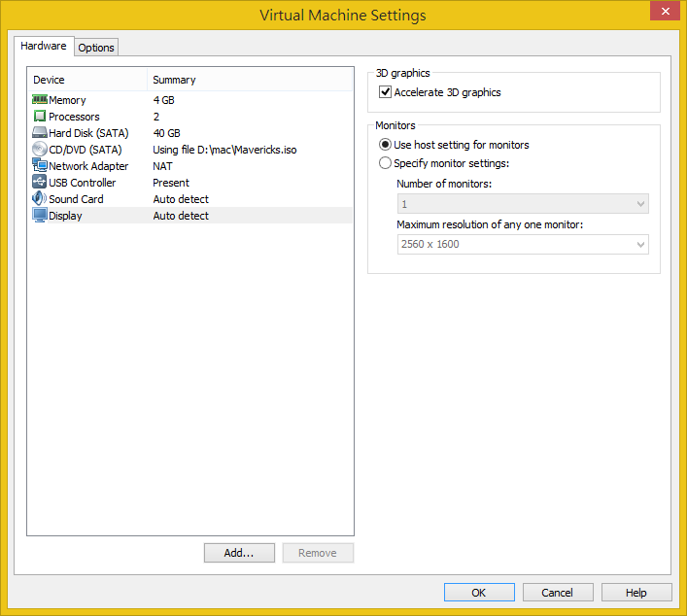Click the Network Adapter icon
The height and width of the screenshot is (616, 687).
pyautogui.click(x=40, y=165)
